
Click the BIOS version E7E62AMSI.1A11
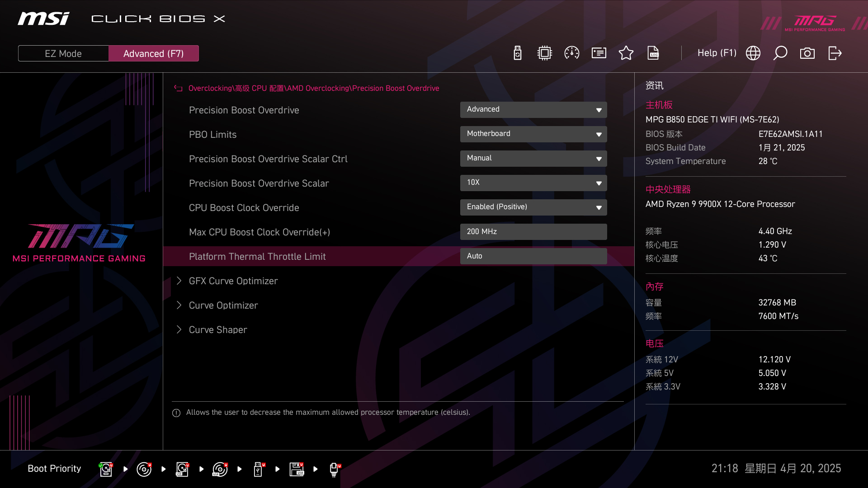coord(791,134)
